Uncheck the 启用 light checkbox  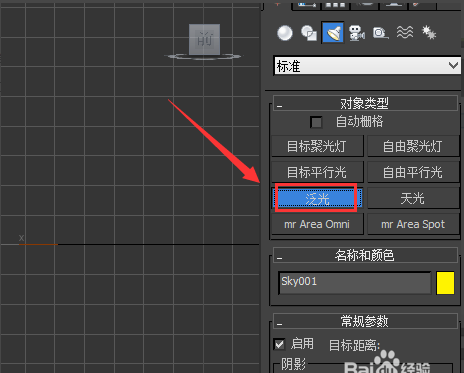[x=279, y=344]
